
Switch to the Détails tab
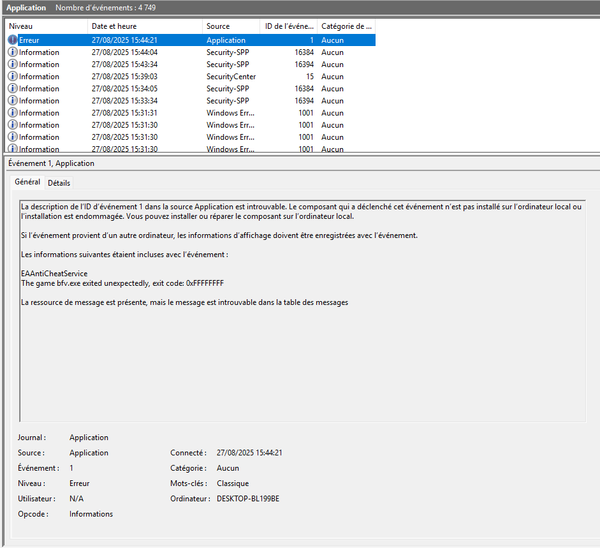59,183
